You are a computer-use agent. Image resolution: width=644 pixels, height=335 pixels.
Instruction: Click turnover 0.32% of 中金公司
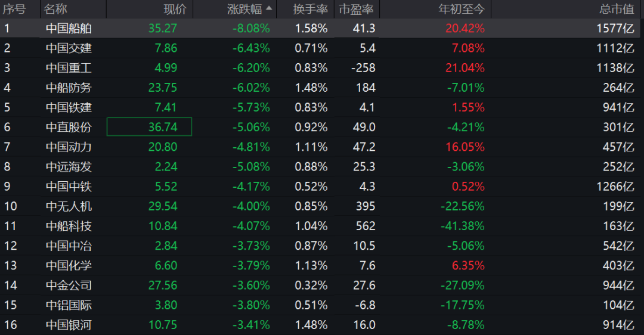[x=311, y=285]
